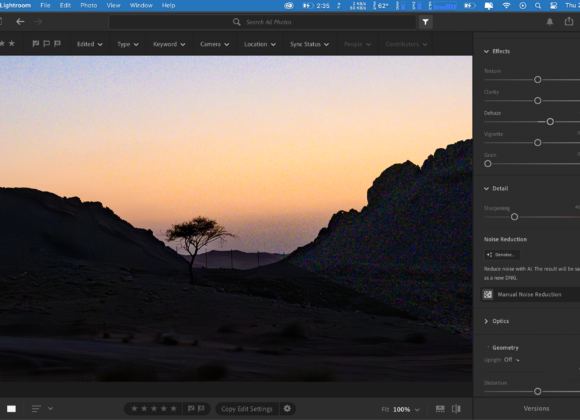Screen dimensions: 580x420
Task: Toggle the filmstrip view icon
Action: 440,409
